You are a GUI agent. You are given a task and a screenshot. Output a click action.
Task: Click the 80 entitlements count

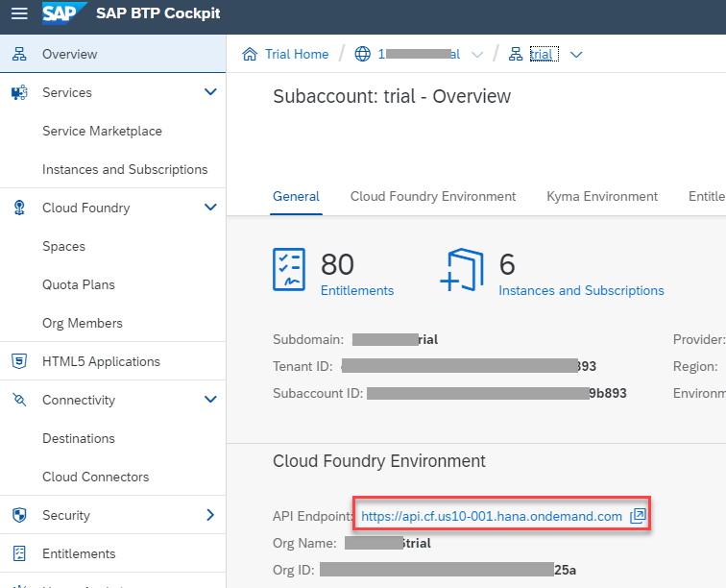coord(337,264)
